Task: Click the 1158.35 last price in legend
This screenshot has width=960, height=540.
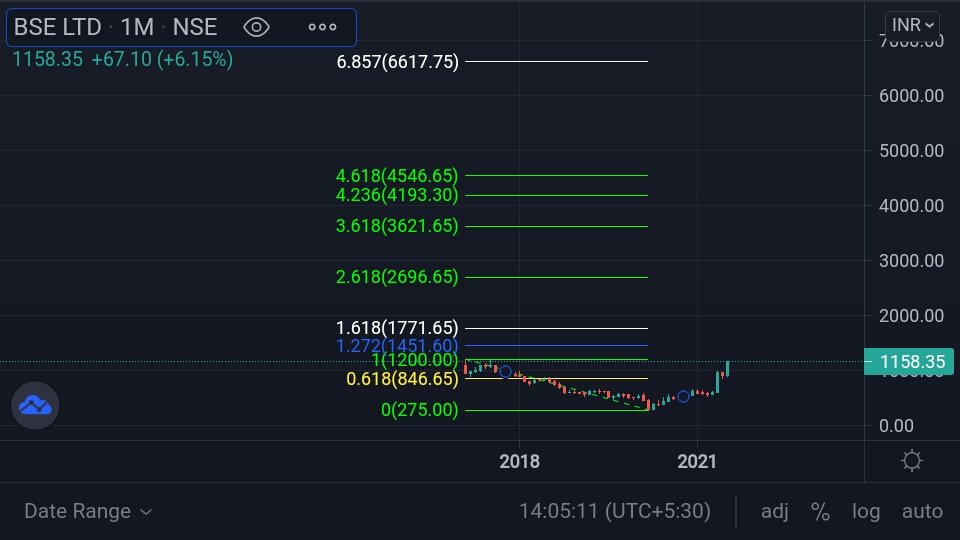Action: click(48, 59)
